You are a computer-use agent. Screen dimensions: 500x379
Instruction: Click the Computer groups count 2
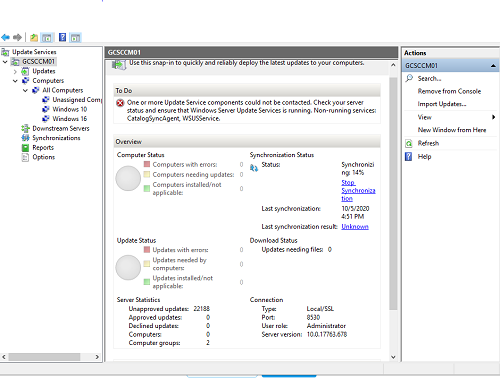coord(208,343)
